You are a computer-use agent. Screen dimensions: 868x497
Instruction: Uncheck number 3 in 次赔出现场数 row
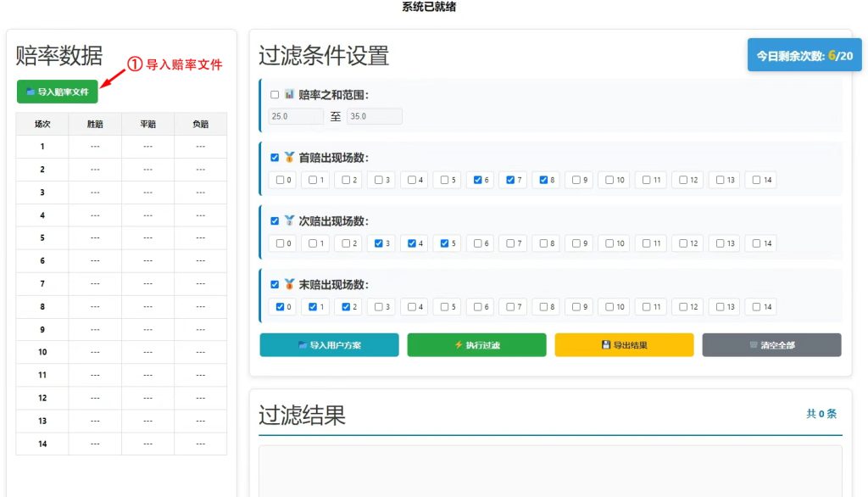click(379, 243)
